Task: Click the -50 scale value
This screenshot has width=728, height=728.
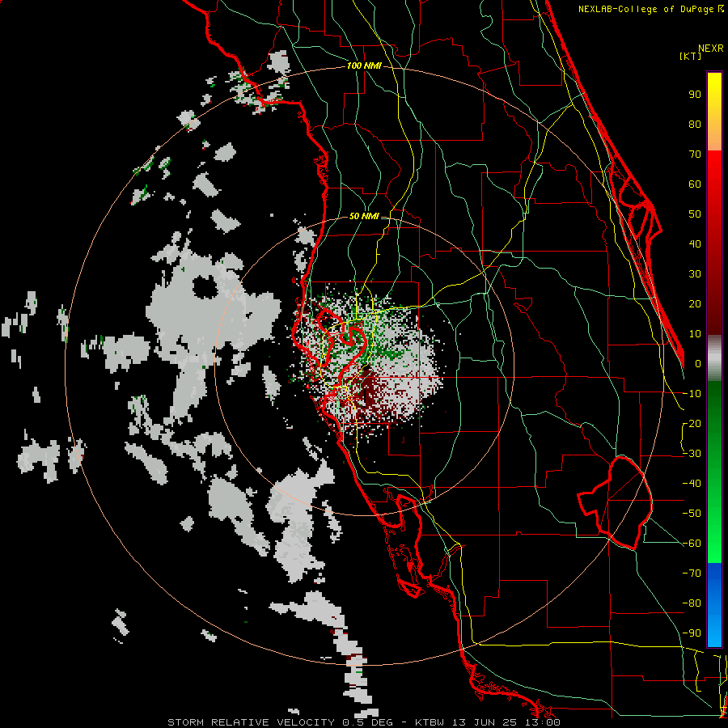Action: [x=692, y=514]
